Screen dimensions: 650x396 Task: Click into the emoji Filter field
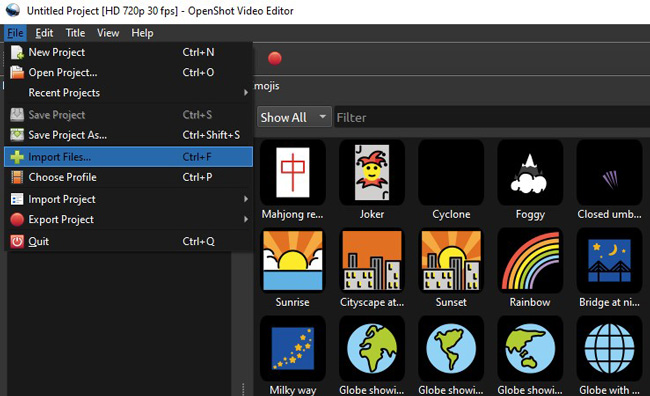click(492, 117)
